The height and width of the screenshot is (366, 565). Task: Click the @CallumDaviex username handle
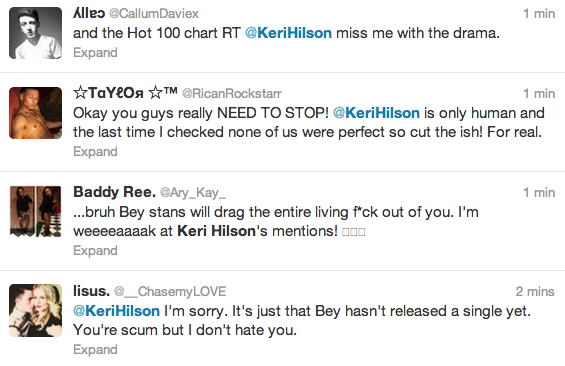[154, 14]
